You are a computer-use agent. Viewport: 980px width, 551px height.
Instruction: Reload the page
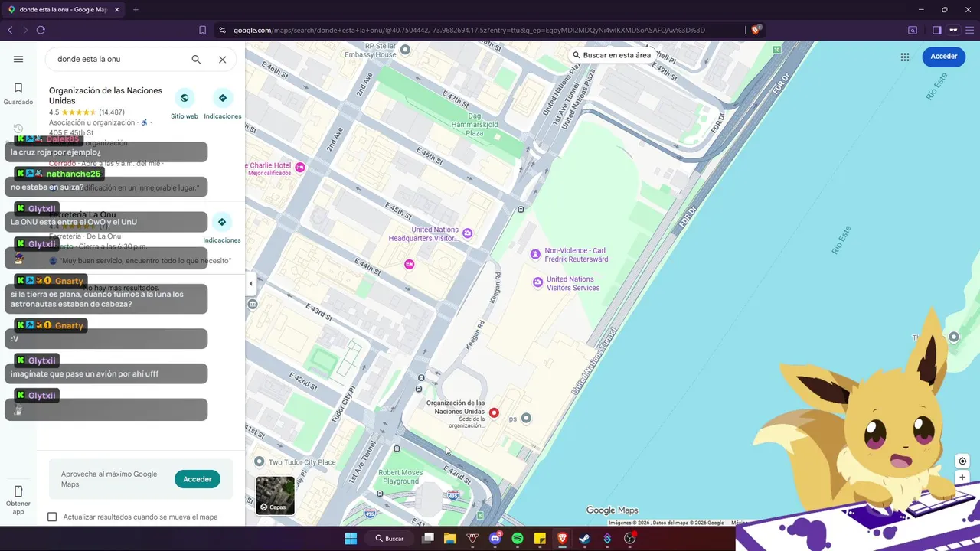(x=41, y=30)
